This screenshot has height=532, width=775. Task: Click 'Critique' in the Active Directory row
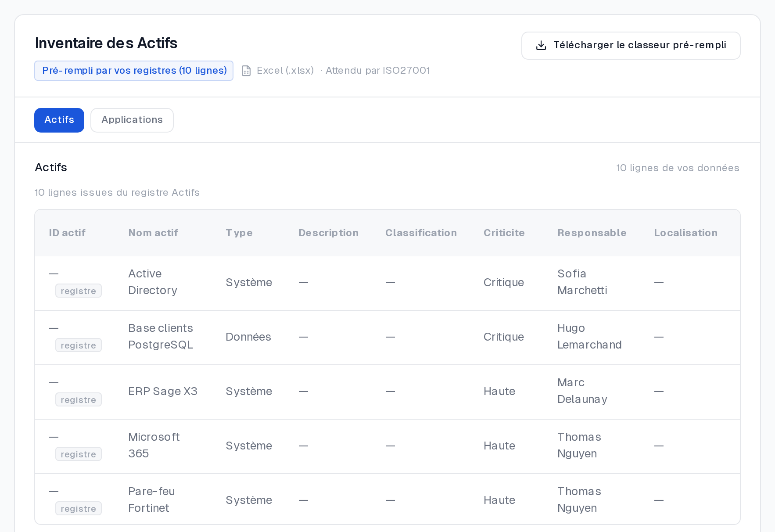point(504,282)
